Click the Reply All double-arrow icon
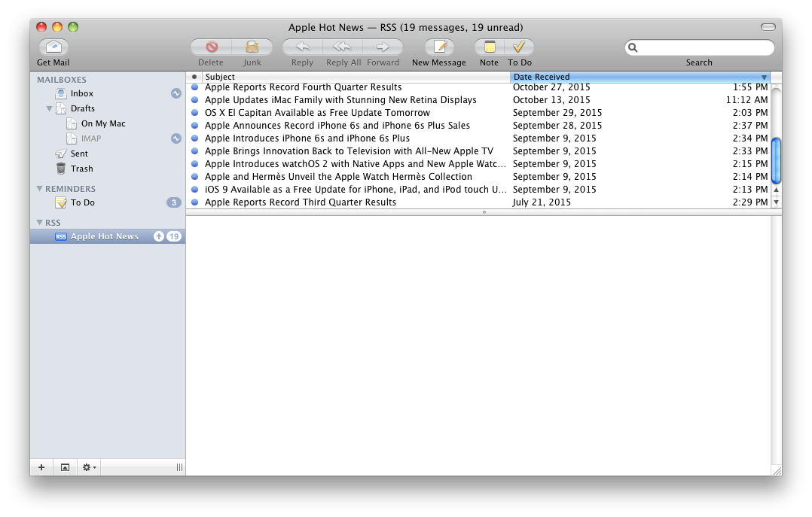This screenshot has width=812, height=517. [342, 47]
